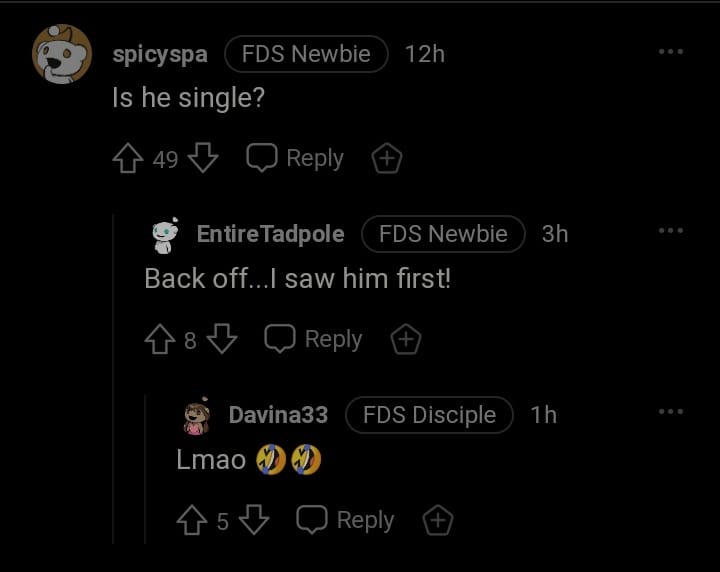The width and height of the screenshot is (720, 572).
Task: Show three-dot menu for Davina33's comment
Action: 671,412
